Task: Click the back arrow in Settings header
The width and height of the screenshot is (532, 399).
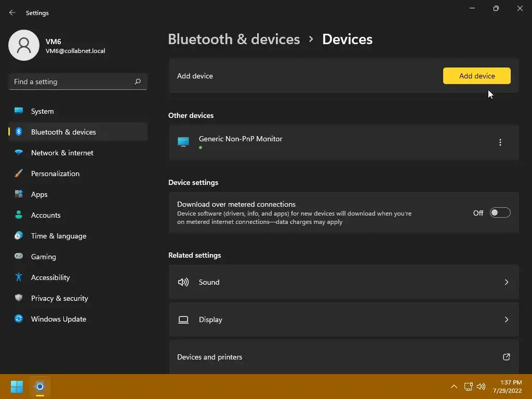Action: 12,12
